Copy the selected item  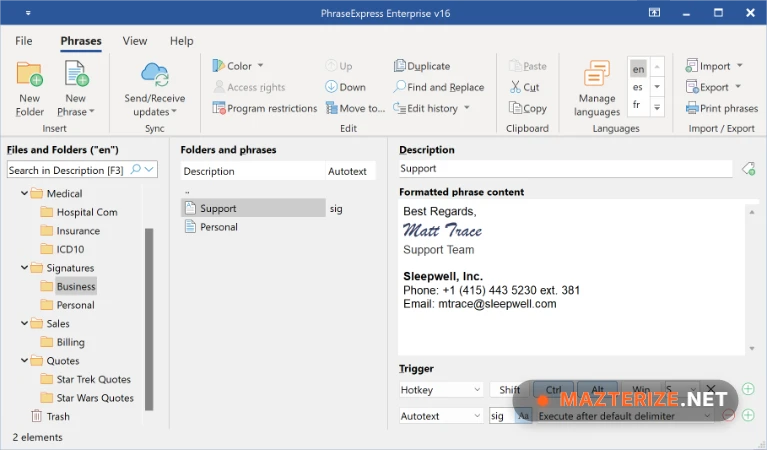(528, 108)
